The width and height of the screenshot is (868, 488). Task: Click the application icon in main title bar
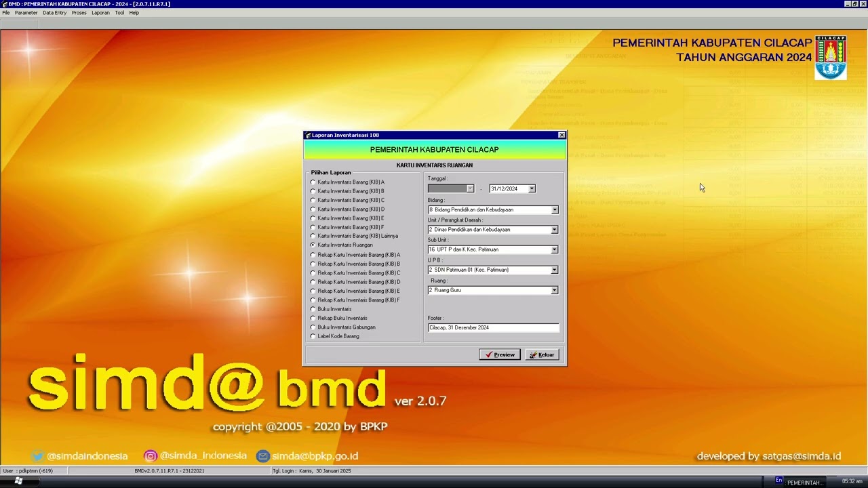click(x=4, y=4)
